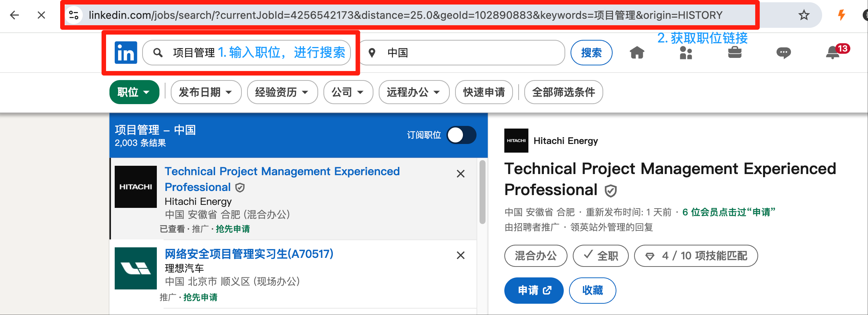The image size is (868, 315).
Task: Click the 项目管理 – 中国 heading
Action: 155,130
